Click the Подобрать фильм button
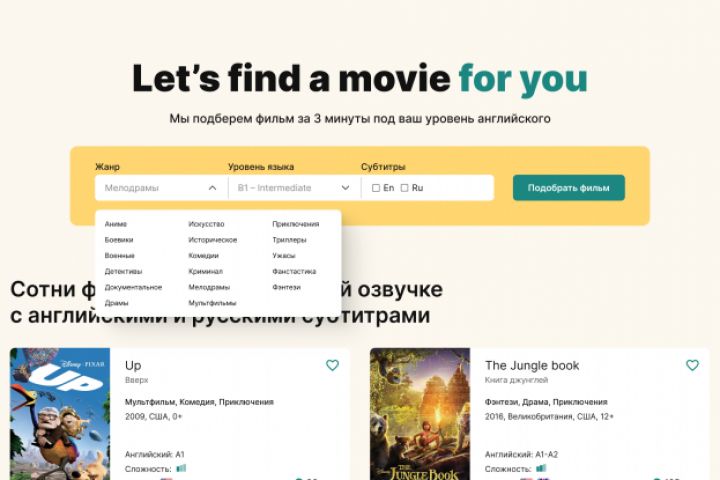The width and height of the screenshot is (720, 480). tap(568, 188)
